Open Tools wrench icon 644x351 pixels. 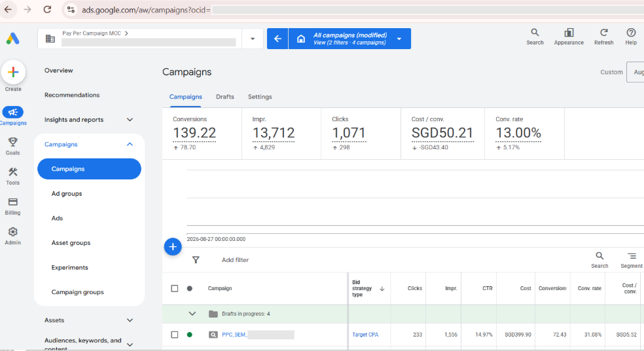point(12,172)
